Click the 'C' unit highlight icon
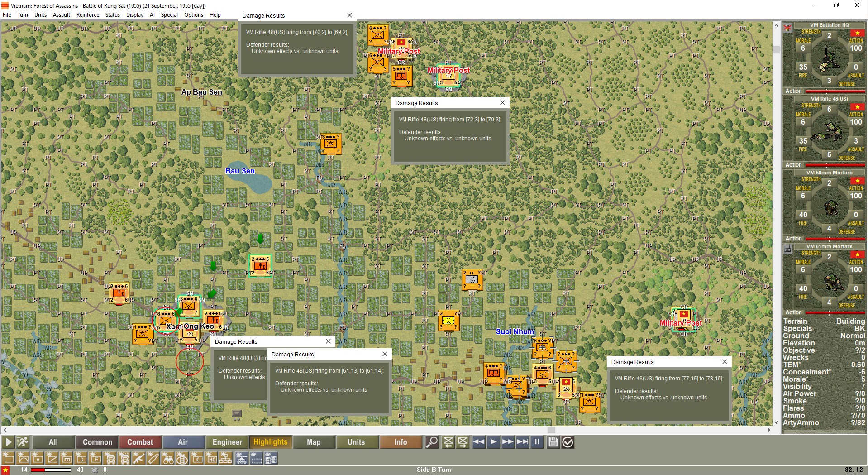Viewport: 868px width, 475px height. click(x=196, y=458)
